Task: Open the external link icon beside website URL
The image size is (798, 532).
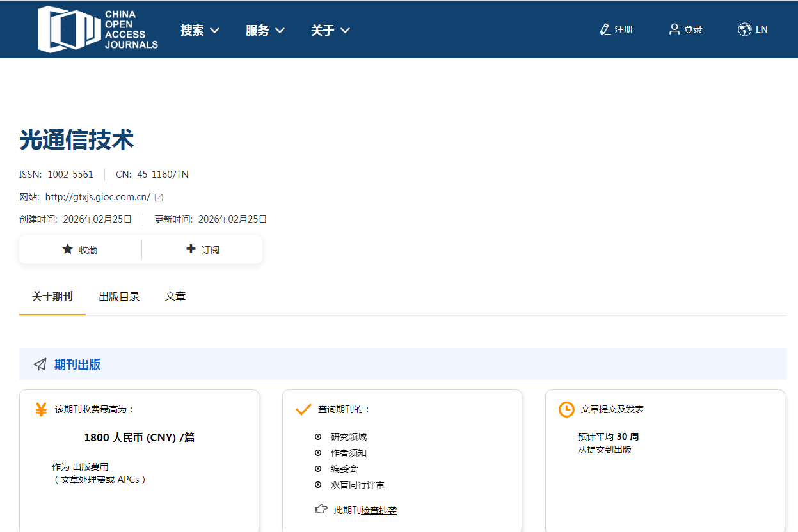Action: [x=159, y=198]
